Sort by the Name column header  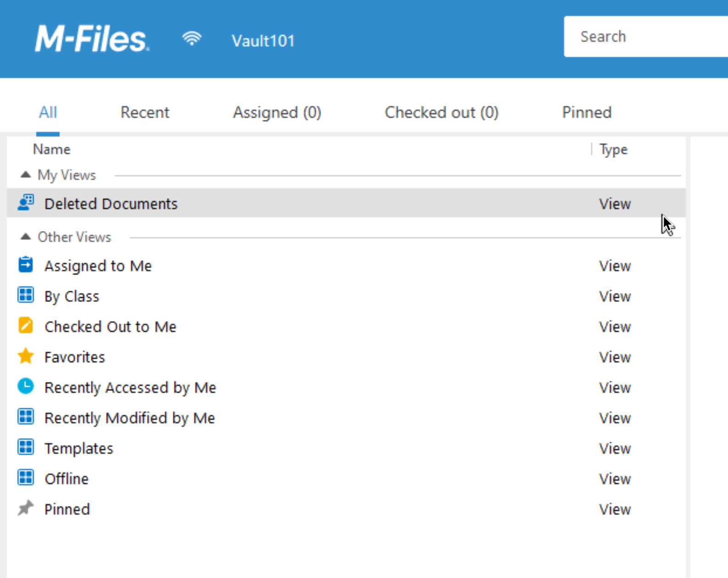(x=51, y=149)
